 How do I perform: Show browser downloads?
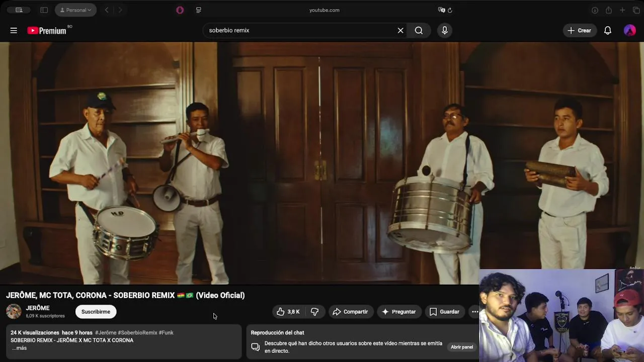pyautogui.click(x=595, y=10)
